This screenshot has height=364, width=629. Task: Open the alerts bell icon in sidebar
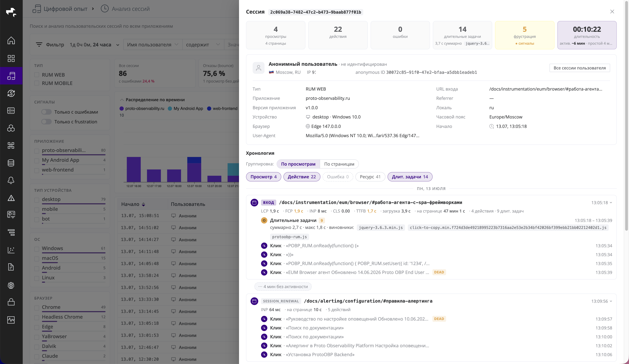(11, 180)
